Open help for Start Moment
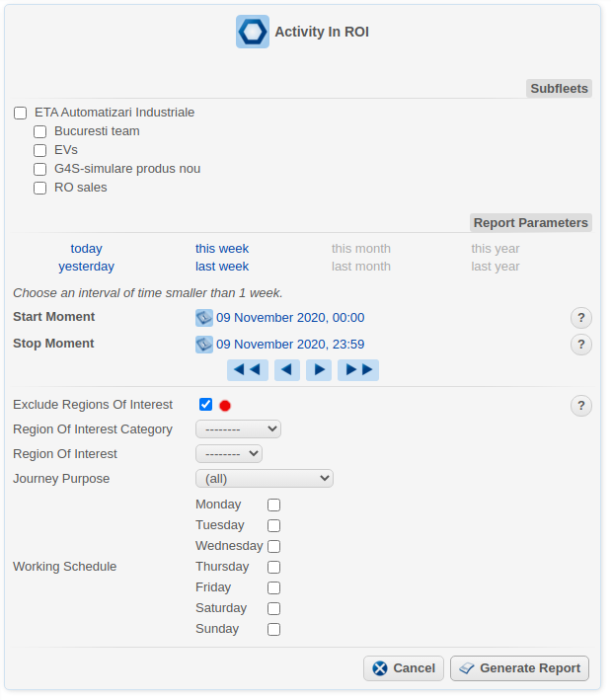 (581, 318)
